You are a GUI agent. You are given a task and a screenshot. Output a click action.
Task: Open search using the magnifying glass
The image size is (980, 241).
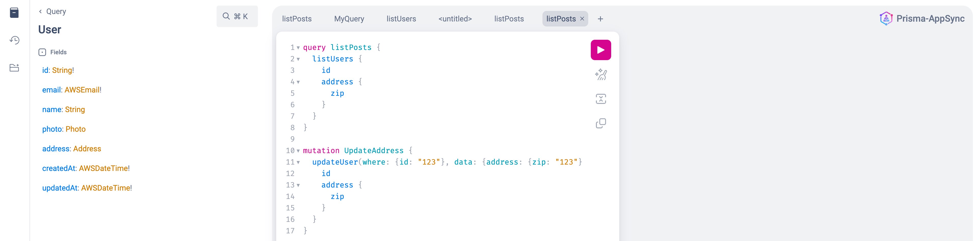click(227, 16)
